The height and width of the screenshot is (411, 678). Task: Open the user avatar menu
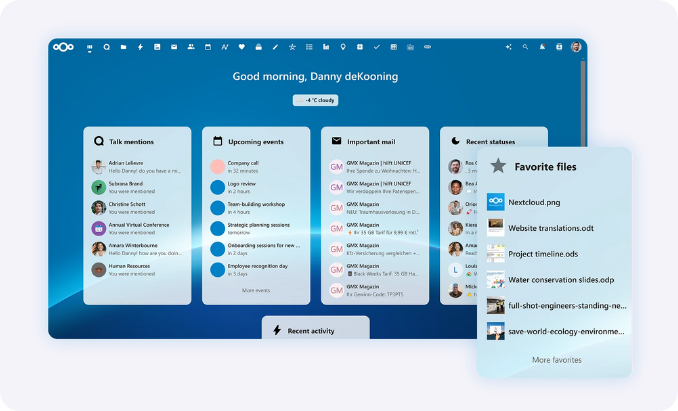click(576, 47)
